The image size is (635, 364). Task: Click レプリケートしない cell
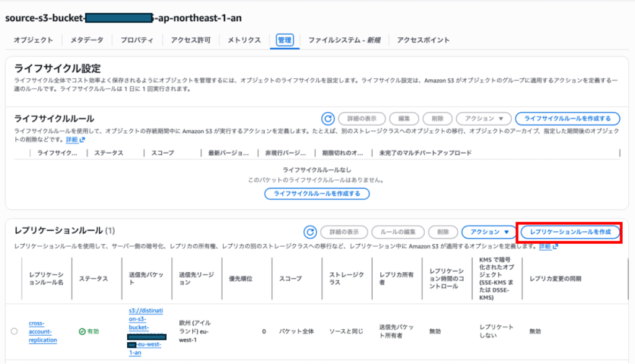pyautogui.click(x=496, y=331)
